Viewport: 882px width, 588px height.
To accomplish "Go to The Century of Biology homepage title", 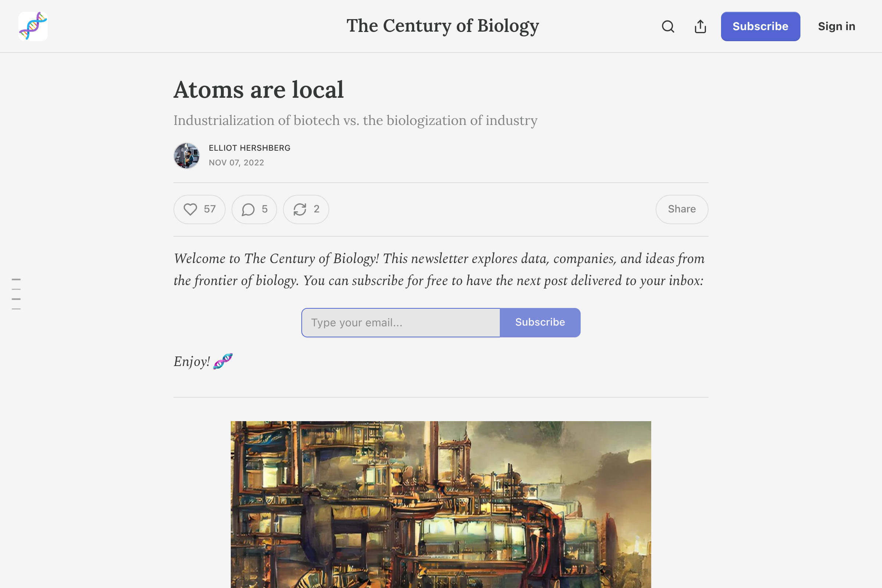I will click(442, 26).
